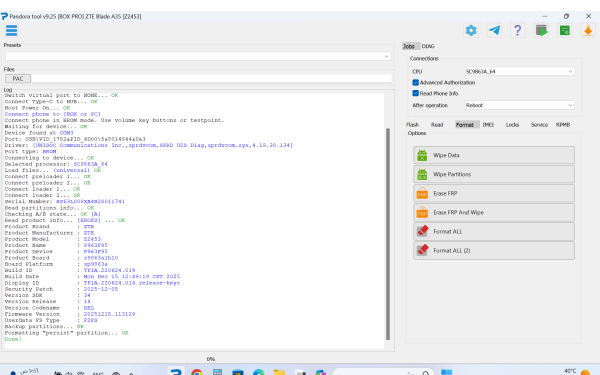Click the Erase FRP And Wipe button
The height and width of the screenshot is (375, 600).
pyautogui.click(x=494, y=212)
